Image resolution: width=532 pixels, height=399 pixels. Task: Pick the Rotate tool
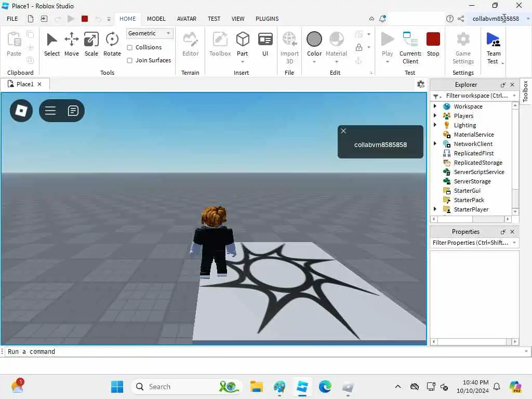pos(112,44)
